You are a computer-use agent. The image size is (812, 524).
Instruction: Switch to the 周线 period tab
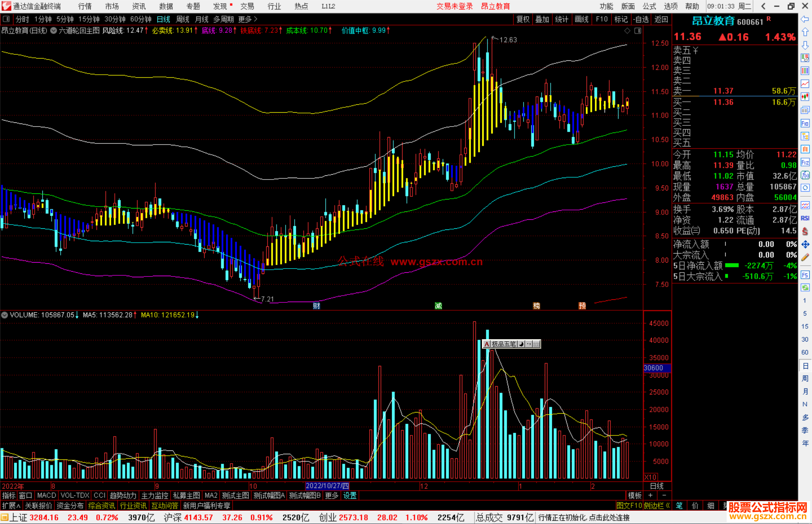tap(183, 19)
